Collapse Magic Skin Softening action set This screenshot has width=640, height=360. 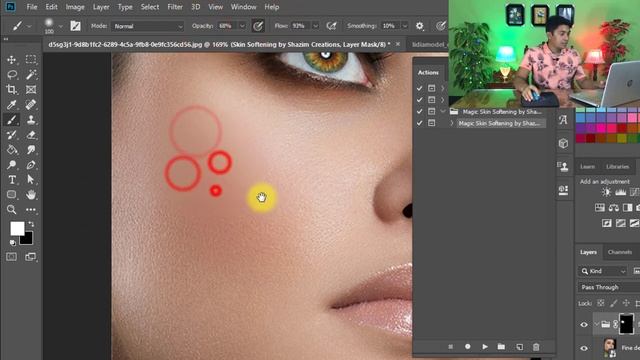click(443, 111)
